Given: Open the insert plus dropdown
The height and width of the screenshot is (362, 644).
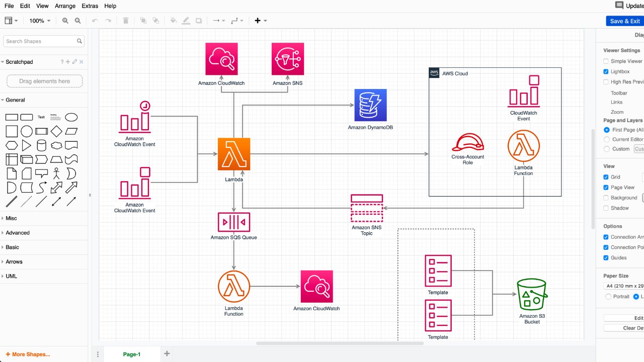Looking at the screenshot, I should [261, 21].
